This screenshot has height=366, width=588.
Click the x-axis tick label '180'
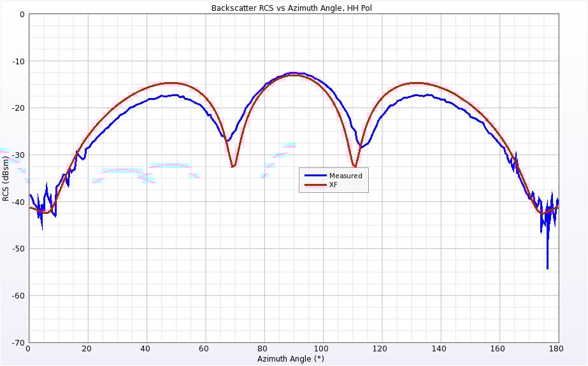coord(556,349)
